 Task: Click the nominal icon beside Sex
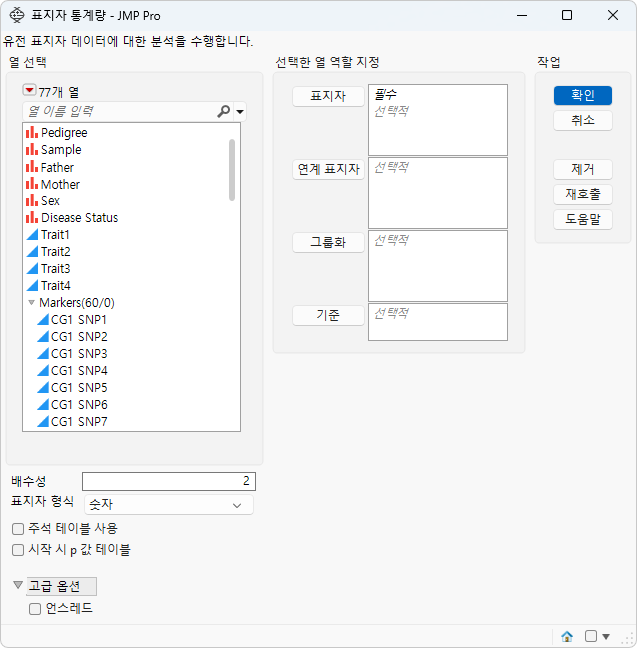[32, 200]
